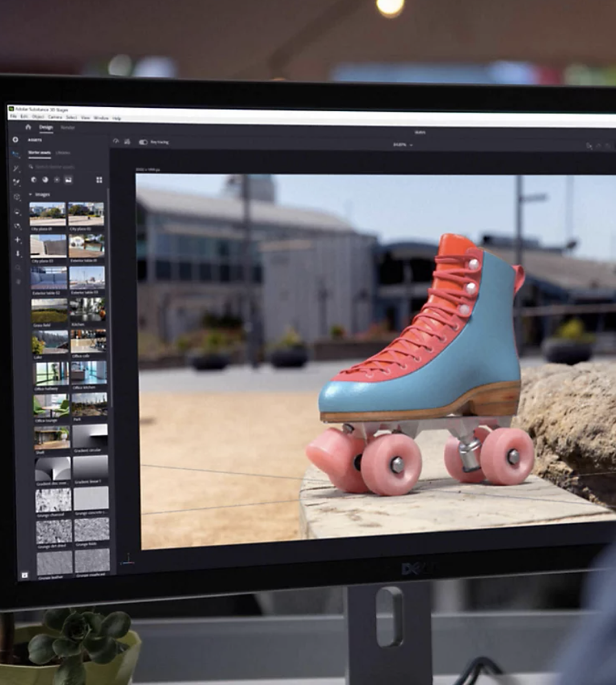The width and height of the screenshot is (616, 685).
Task: Select the Select tool in left toolbar
Action: pyautogui.click(x=16, y=154)
